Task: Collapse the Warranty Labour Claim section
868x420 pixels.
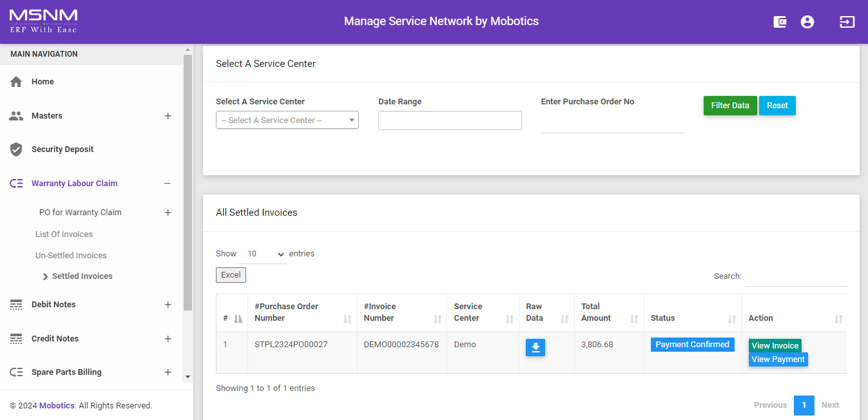Action: pyautogui.click(x=168, y=184)
